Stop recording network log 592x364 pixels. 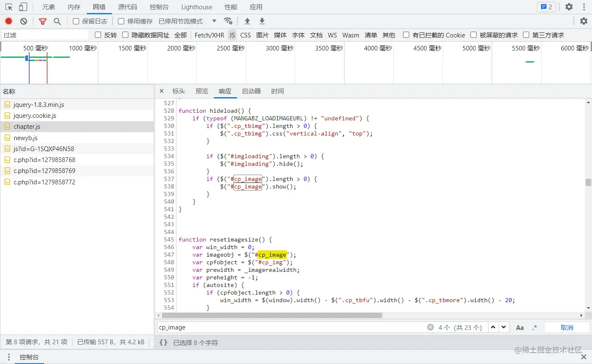click(x=9, y=21)
